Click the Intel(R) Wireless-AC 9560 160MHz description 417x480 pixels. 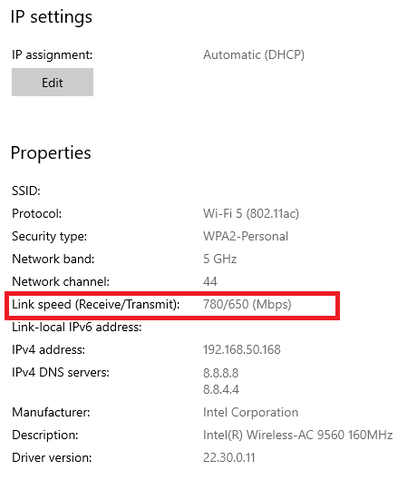coord(298,435)
